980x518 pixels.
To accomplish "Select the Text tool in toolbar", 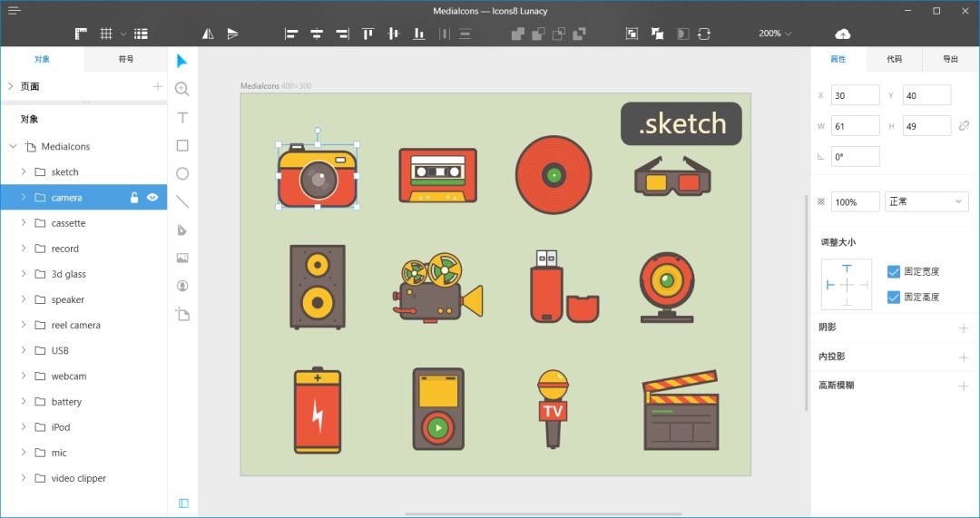I will 182,118.
